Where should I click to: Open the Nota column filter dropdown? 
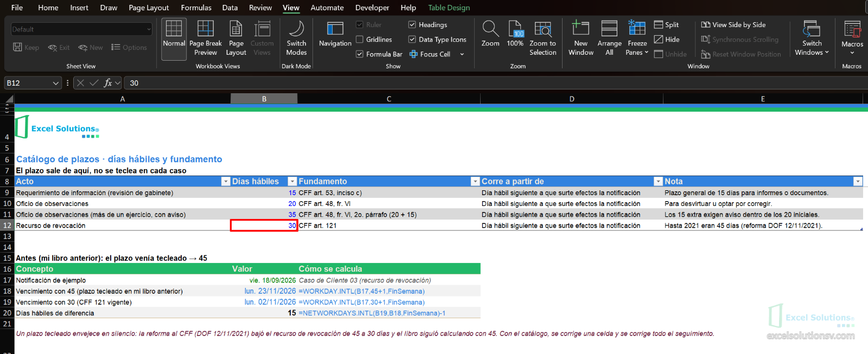coord(858,182)
